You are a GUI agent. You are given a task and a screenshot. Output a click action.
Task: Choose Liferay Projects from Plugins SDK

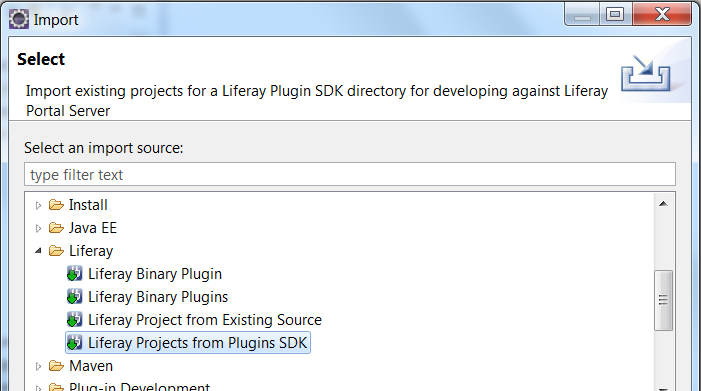[x=197, y=343]
